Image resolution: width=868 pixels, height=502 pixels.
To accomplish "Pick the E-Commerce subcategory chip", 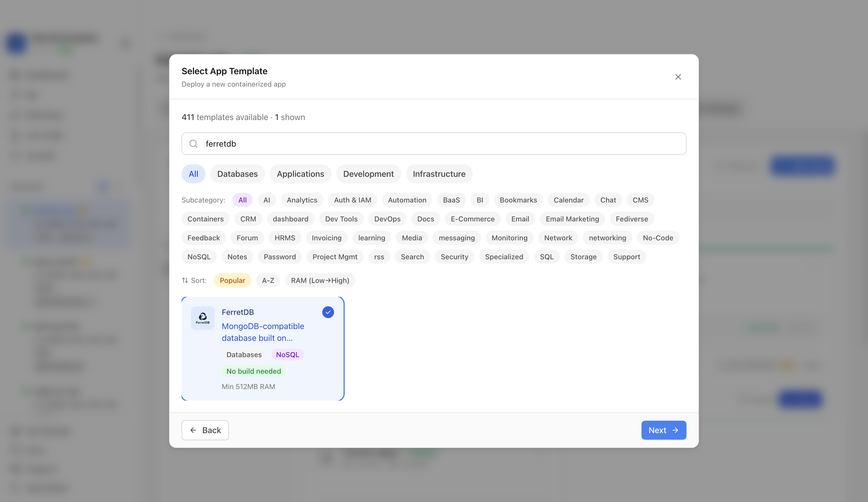I will pos(472,219).
